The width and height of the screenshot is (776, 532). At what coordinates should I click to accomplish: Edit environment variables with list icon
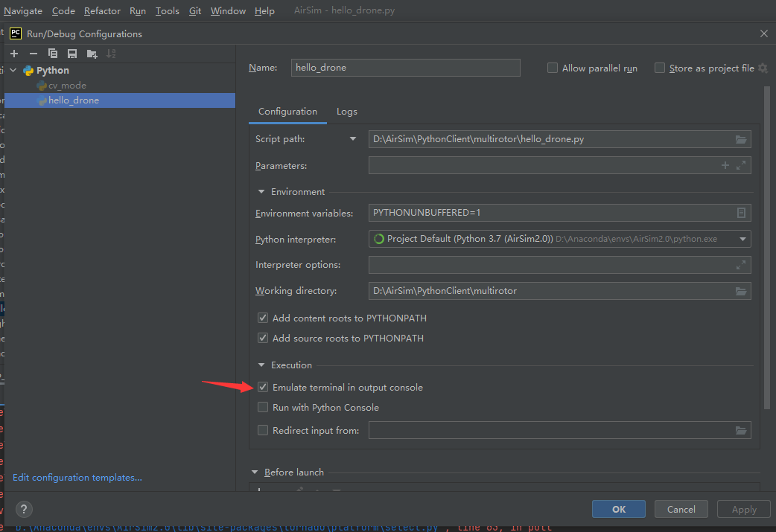point(741,213)
